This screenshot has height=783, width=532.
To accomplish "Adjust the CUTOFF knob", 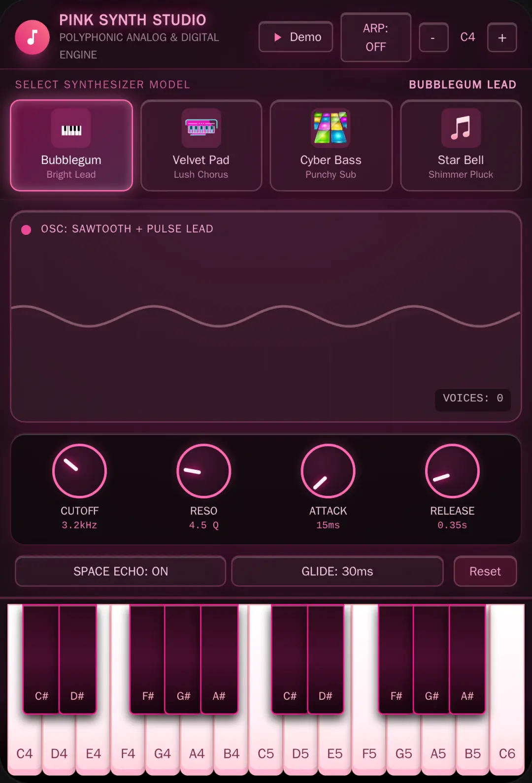I will pyautogui.click(x=79, y=471).
